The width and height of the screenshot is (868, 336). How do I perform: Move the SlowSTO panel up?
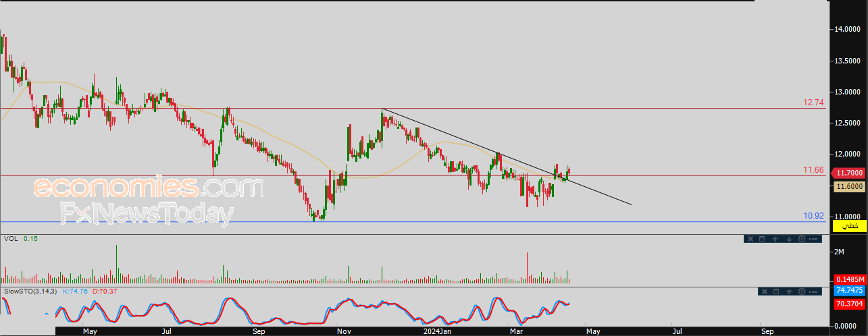click(790, 291)
